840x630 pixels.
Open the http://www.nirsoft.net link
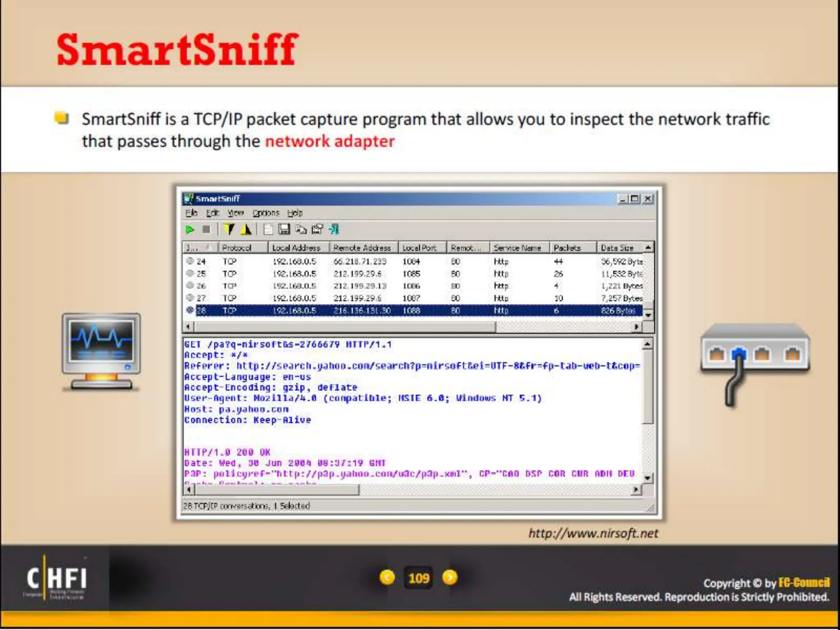coord(593,533)
